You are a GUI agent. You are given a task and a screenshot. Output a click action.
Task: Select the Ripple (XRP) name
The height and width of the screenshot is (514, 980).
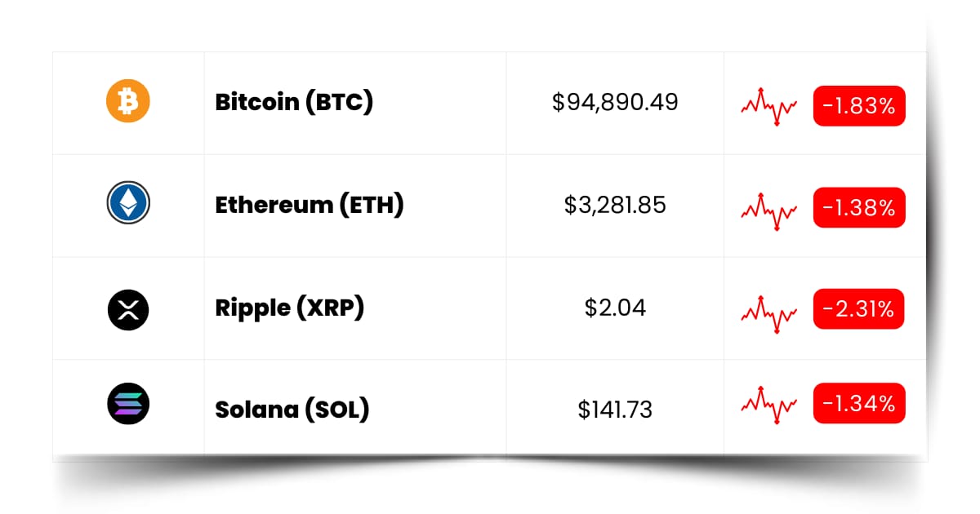point(289,308)
